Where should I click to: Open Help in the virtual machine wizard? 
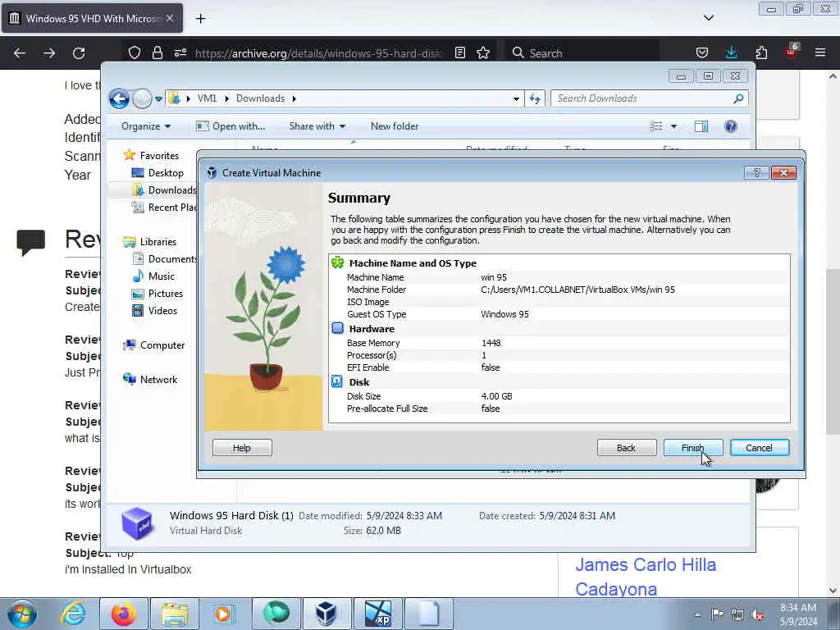242,447
